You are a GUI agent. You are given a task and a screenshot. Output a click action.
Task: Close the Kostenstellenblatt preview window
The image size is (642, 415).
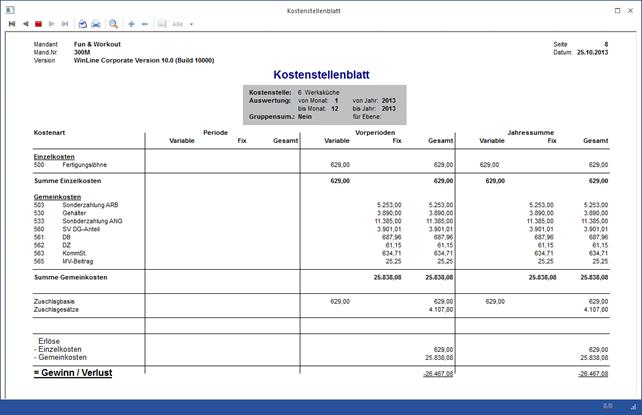(630, 6)
